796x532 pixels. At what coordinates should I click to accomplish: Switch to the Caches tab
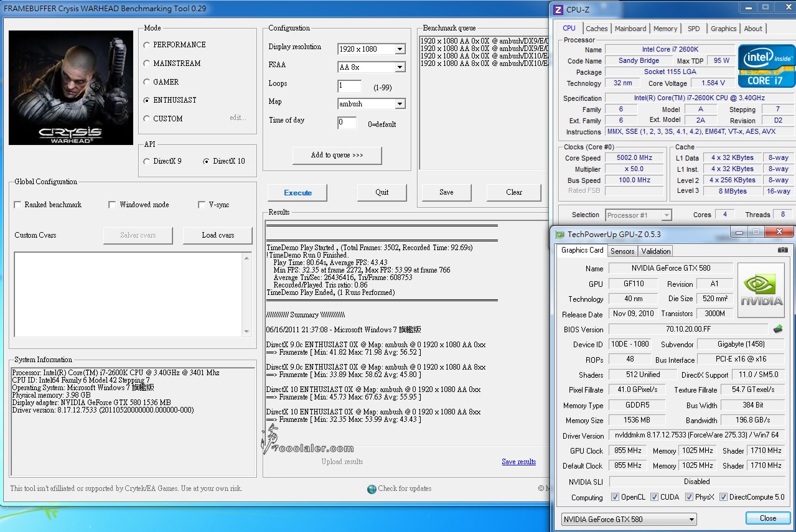(x=596, y=29)
